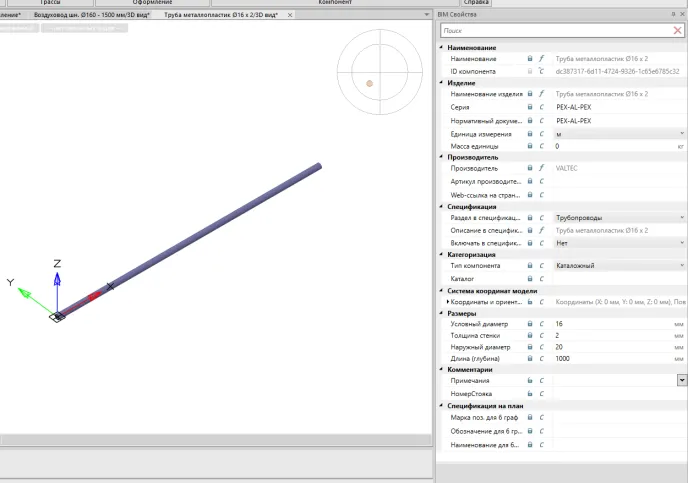Open the Единица измерения dropdown

682,133
